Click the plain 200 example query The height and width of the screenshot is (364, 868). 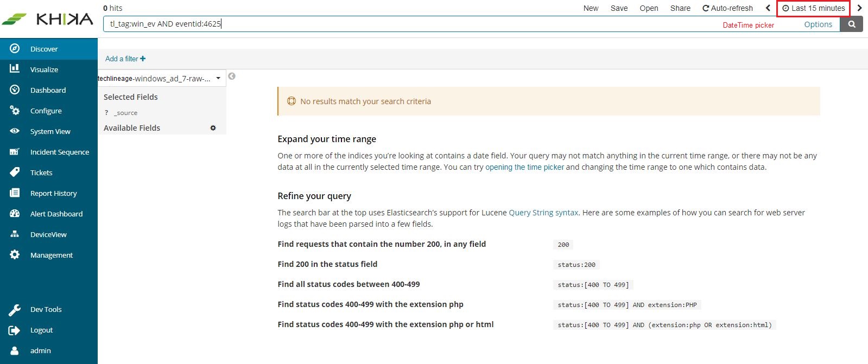[563, 245]
